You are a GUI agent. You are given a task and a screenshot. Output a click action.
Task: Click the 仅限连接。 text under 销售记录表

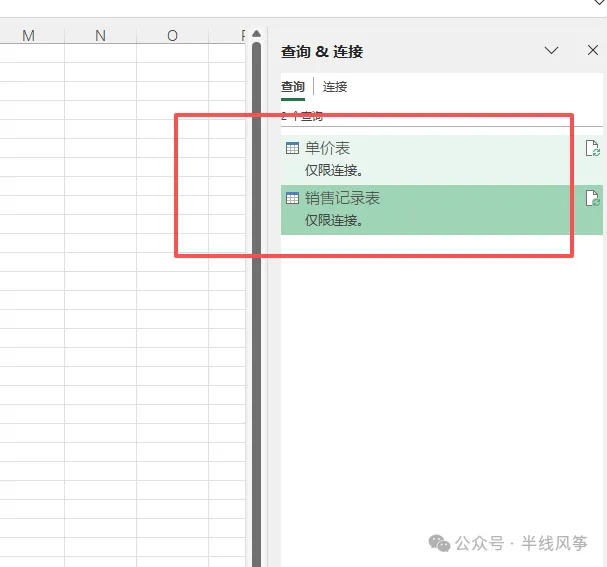click(x=334, y=220)
